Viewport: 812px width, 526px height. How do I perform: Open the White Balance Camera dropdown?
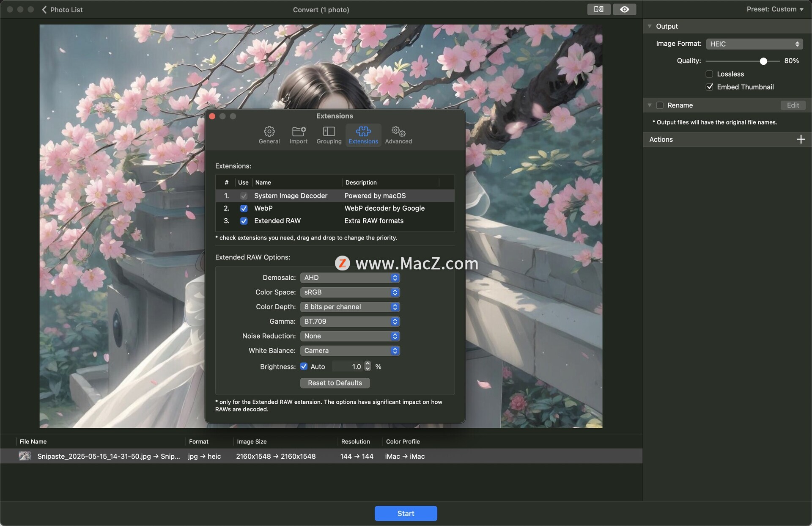(x=350, y=351)
